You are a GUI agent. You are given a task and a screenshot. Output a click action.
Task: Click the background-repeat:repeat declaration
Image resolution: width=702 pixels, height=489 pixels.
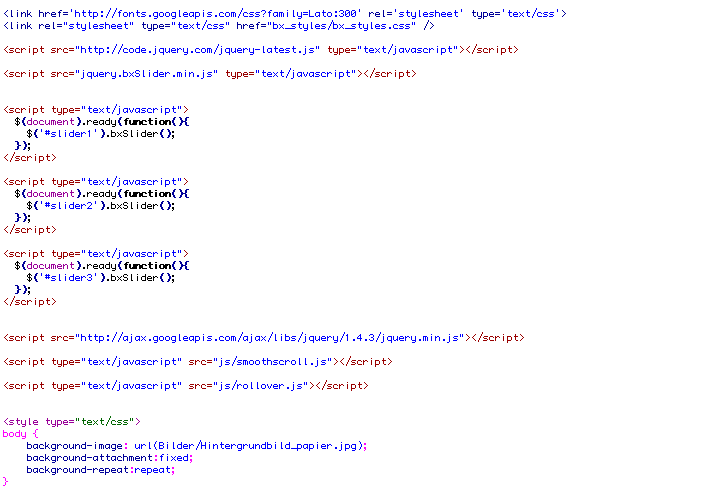tap(101, 470)
